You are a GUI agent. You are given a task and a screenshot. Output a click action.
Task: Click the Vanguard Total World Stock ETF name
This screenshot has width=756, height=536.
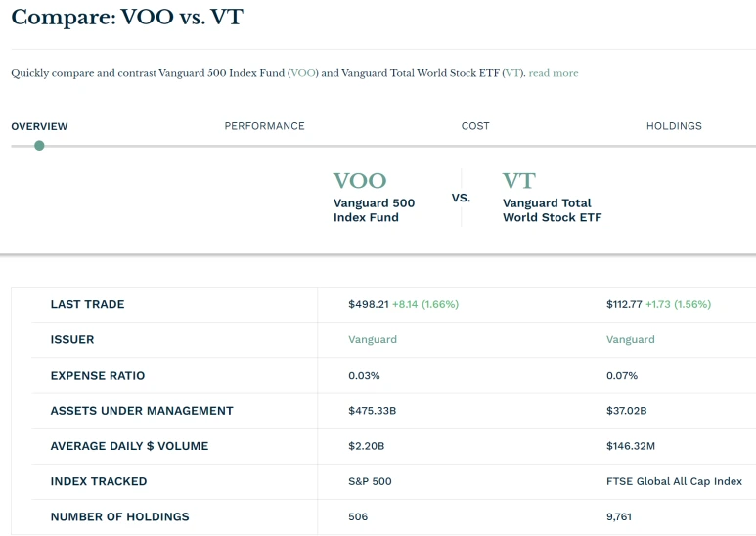click(x=552, y=210)
